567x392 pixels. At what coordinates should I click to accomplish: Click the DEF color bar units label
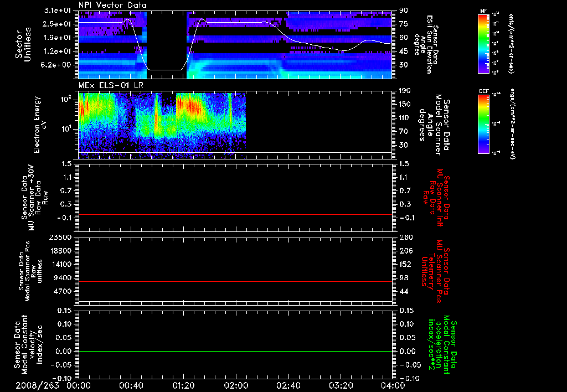(x=512, y=124)
